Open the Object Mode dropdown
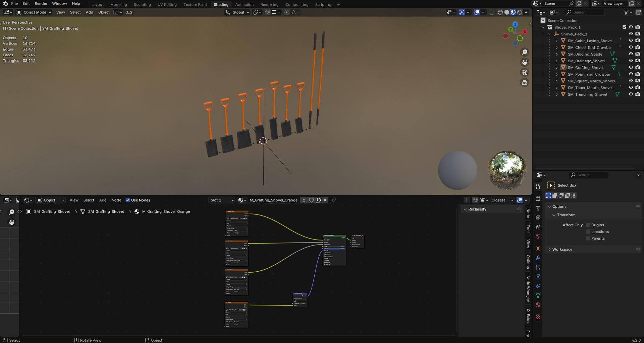The image size is (644, 343). click(x=34, y=12)
